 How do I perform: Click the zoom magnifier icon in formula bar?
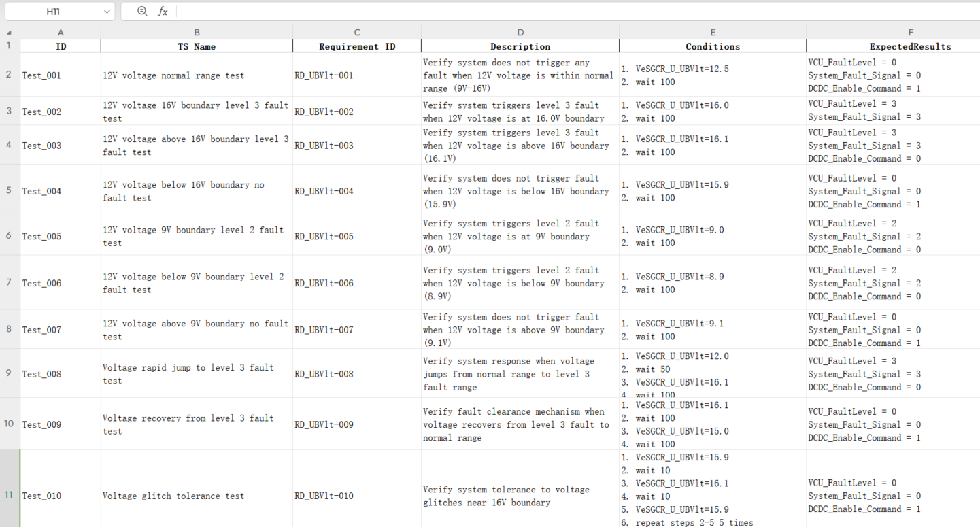tap(141, 11)
